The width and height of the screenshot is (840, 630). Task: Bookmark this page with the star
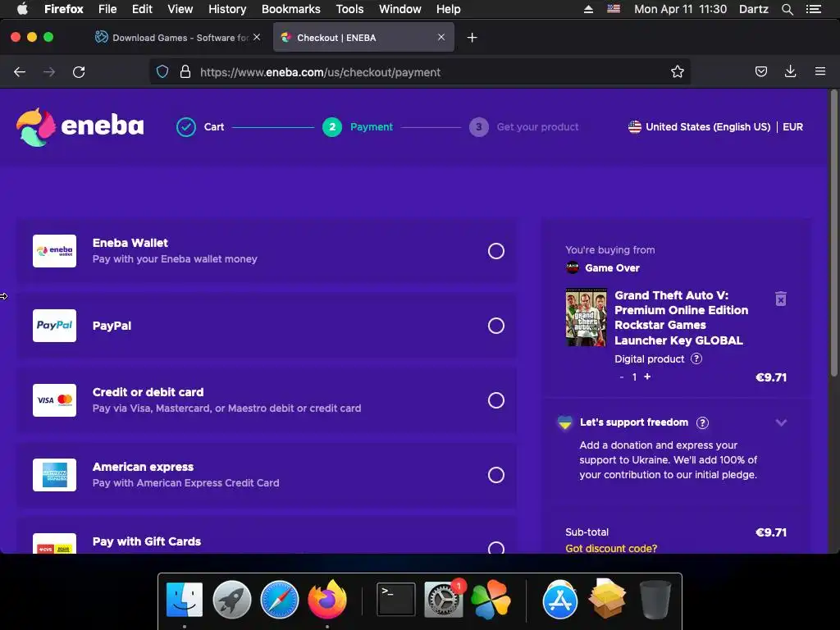[x=677, y=72]
